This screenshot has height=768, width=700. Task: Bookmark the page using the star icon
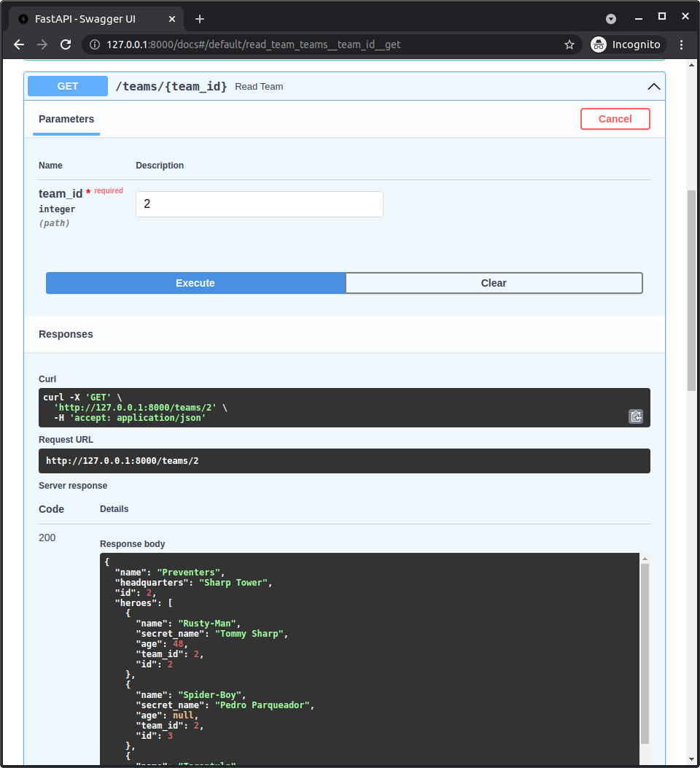click(569, 44)
